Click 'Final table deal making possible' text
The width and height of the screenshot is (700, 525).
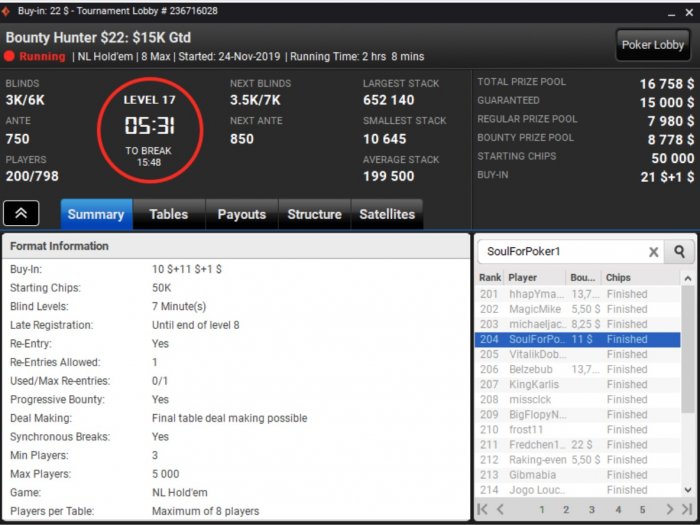[229, 418]
